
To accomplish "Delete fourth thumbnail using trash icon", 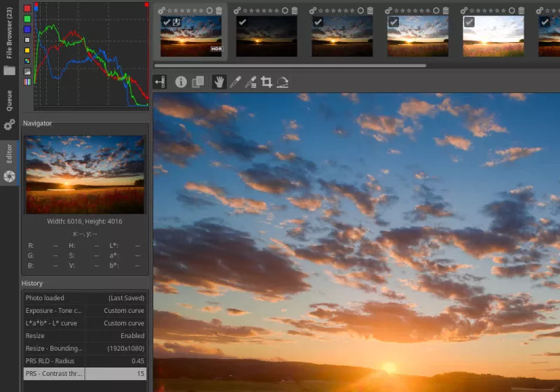I will coord(446,10).
